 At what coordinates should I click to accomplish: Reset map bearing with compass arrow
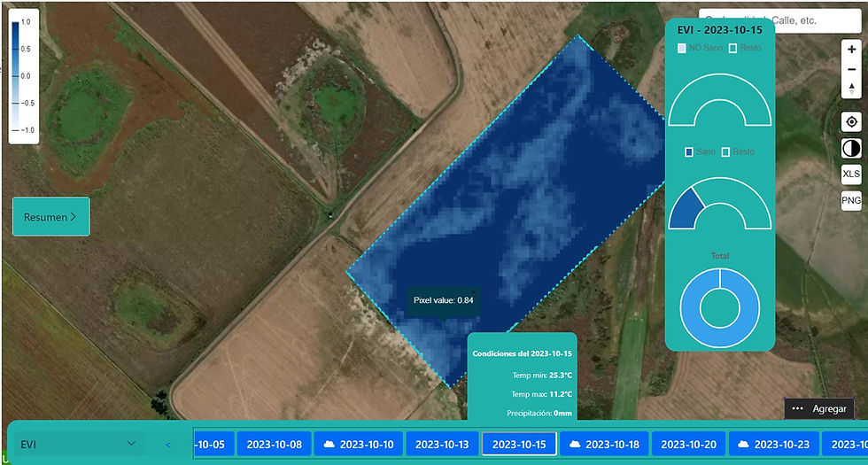851,89
